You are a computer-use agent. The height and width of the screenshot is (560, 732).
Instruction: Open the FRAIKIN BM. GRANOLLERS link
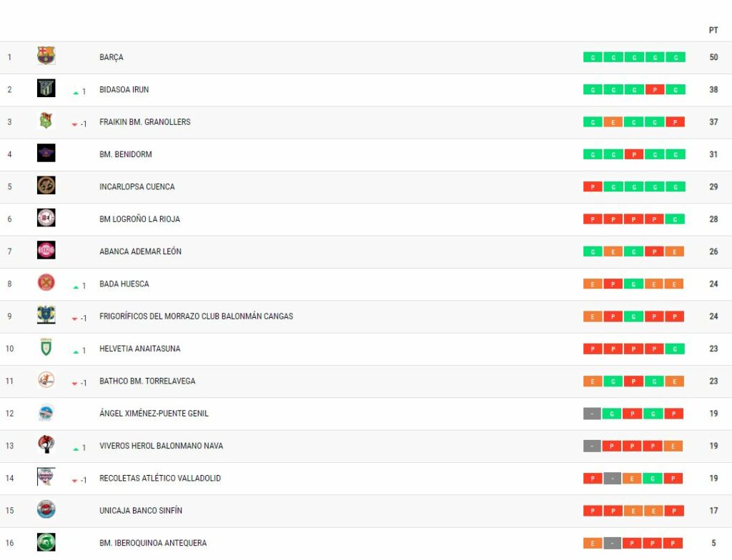click(144, 122)
